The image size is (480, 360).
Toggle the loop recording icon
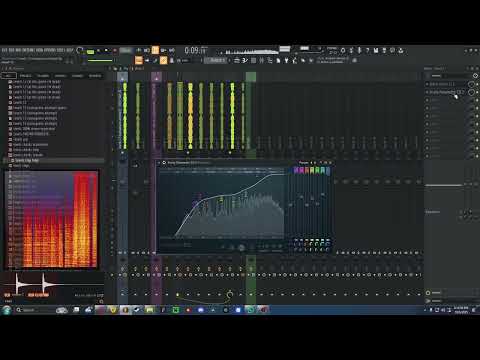[x=172, y=50]
